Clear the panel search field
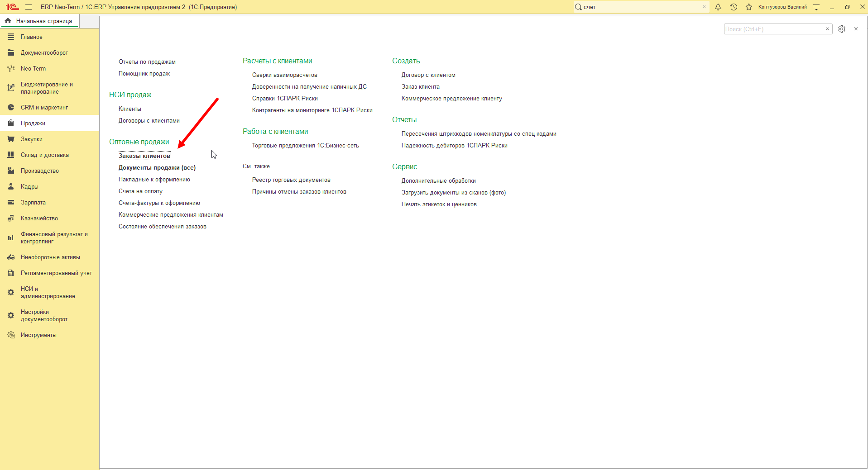The image size is (868, 470). pyautogui.click(x=827, y=29)
